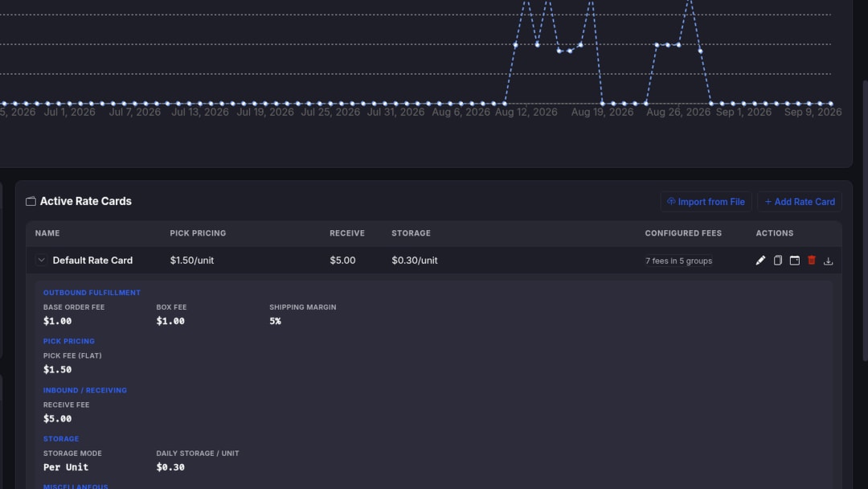Screen dimensions: 868x489
Task: Click the $1.50/unit pick pricing cell
Action: click(191, 261)
